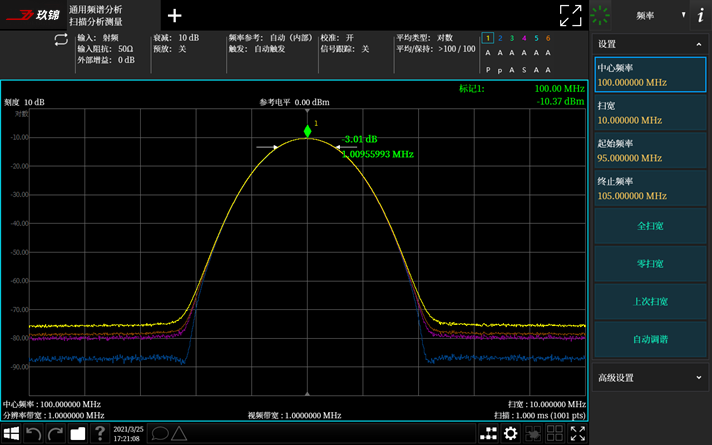
Task: Select trace 5 cyan indicator
Action: point(536,38)
